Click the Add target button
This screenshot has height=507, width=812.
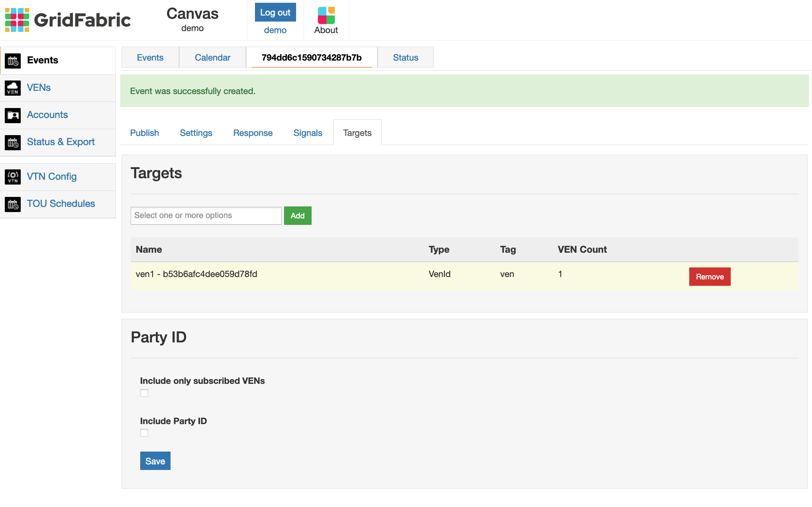pyautogui.click(x=298, y=216)
